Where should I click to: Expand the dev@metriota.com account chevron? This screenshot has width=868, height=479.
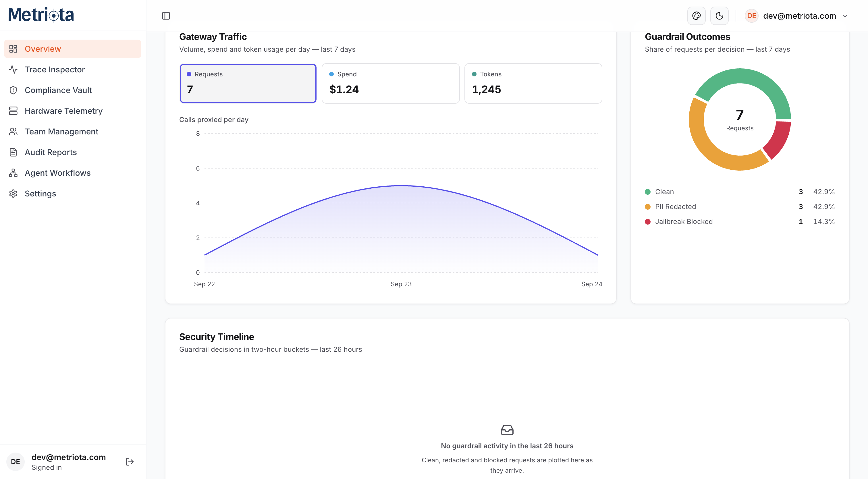[x=845, y=16]
